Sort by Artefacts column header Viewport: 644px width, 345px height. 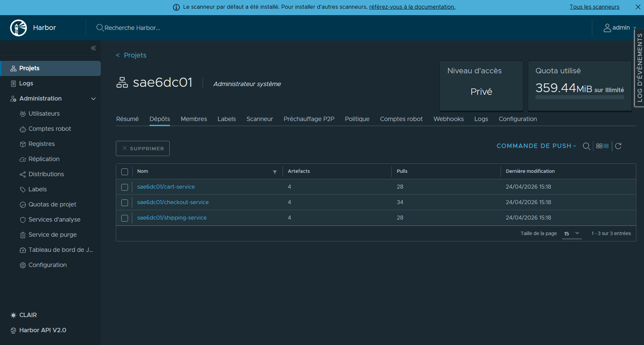[x=299, y=171]
